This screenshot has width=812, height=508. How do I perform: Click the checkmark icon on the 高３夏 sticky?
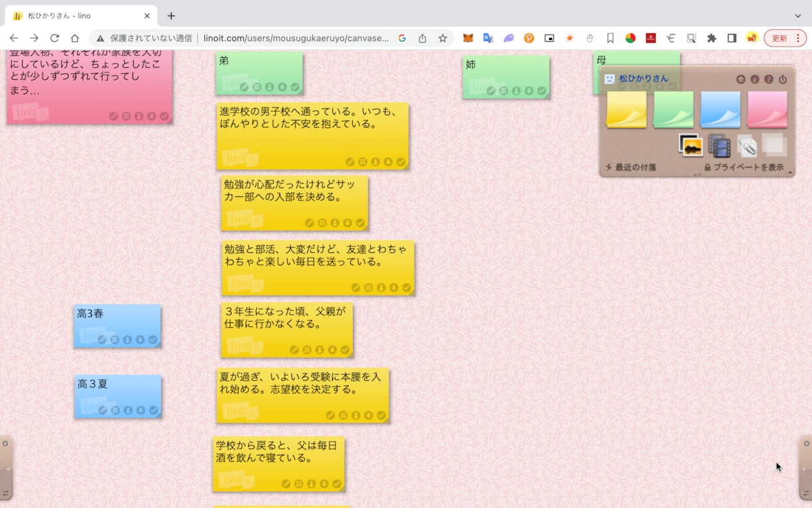(153, 410)
